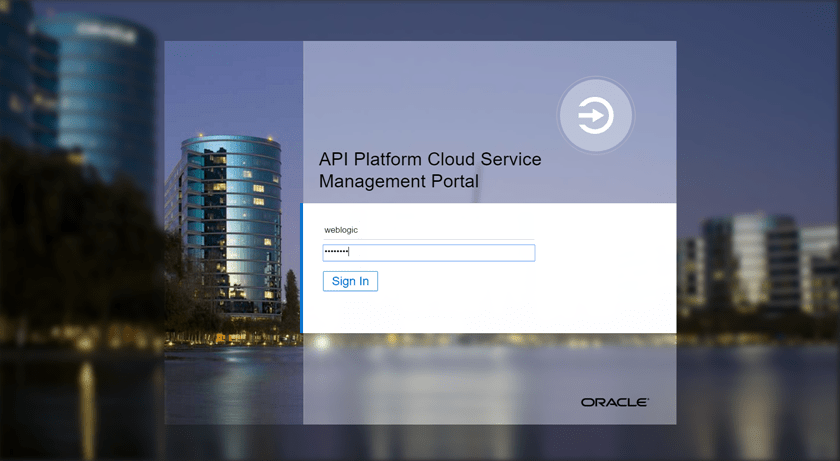Click the blurred background left of the dialog
Image resolution: width=840 pixels, height=461 pixels.
click(80, 250)
